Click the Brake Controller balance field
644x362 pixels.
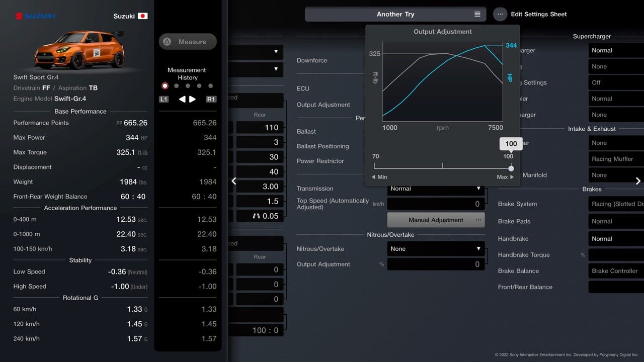(616, 271)
